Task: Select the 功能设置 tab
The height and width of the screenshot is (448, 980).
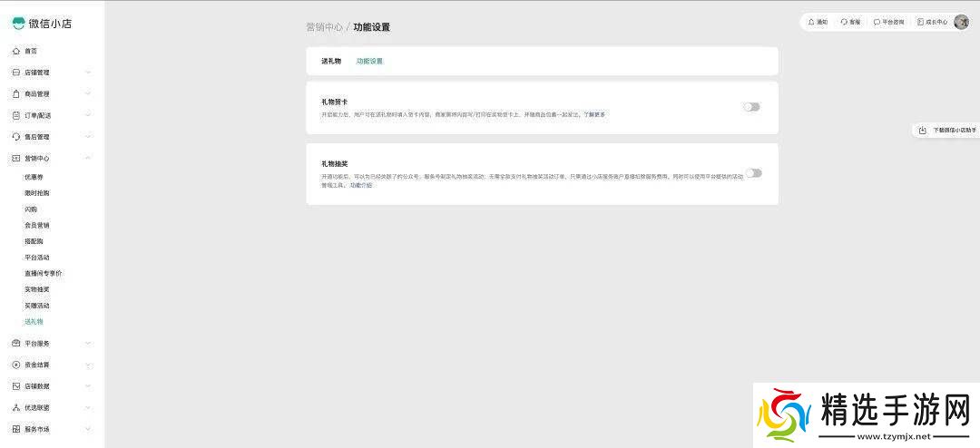Action: 369,61
